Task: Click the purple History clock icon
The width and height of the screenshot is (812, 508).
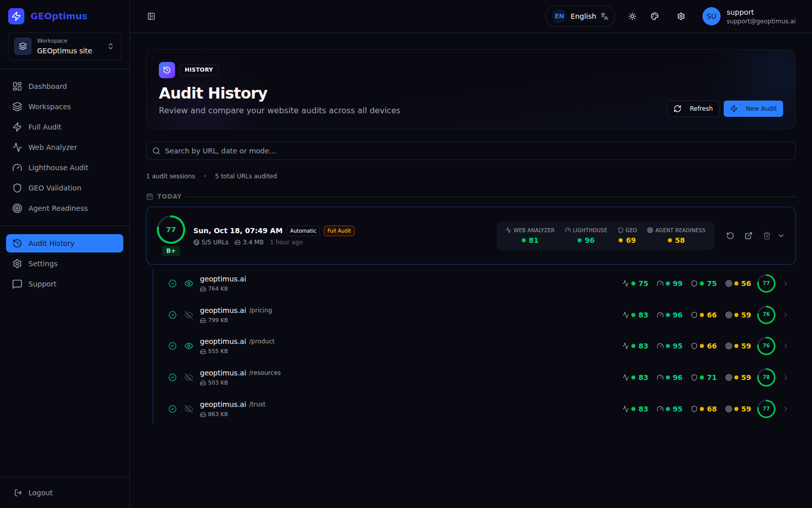Action: pos(167,70)
